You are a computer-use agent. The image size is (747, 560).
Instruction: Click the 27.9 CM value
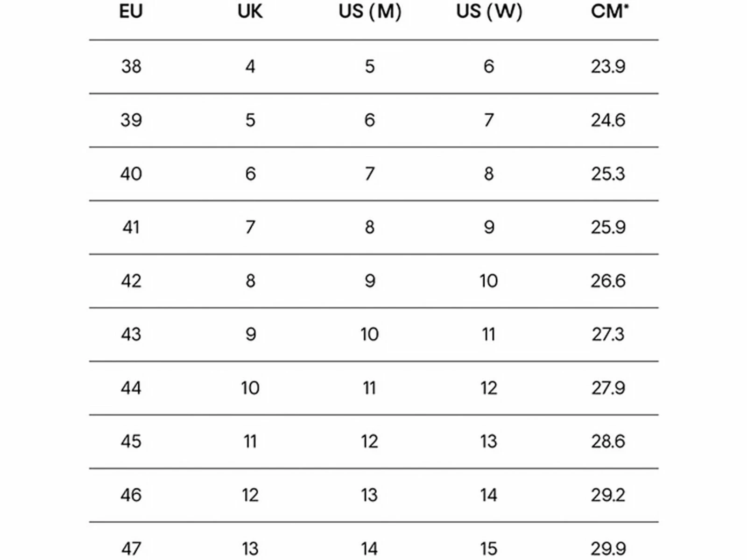608,388
